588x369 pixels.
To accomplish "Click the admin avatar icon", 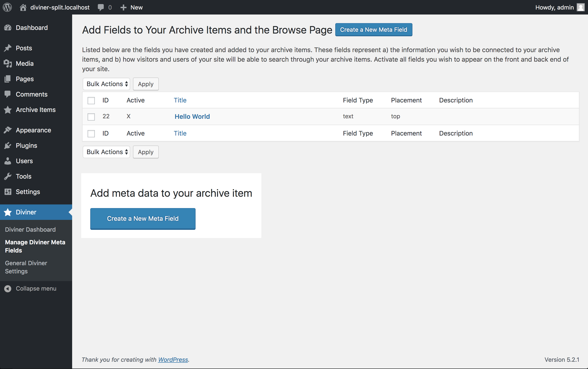I will tap(581, 7).
